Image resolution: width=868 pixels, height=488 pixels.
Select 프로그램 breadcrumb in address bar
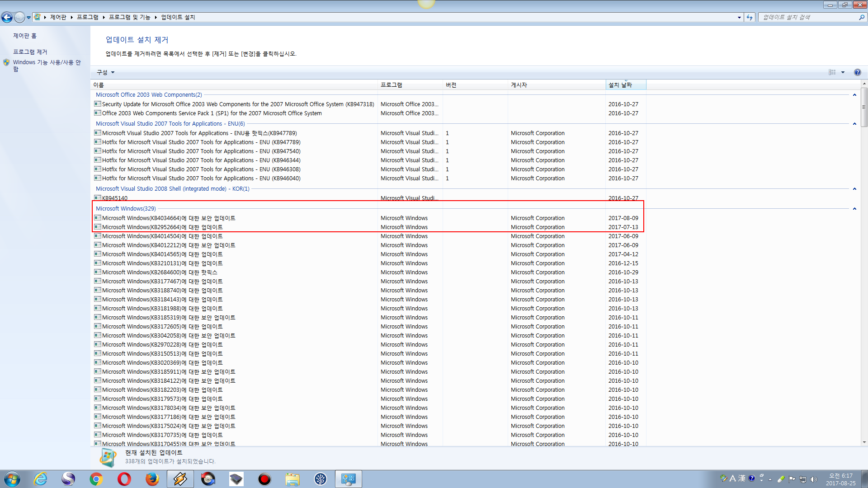pyautogui.click(x=88, y=17)
